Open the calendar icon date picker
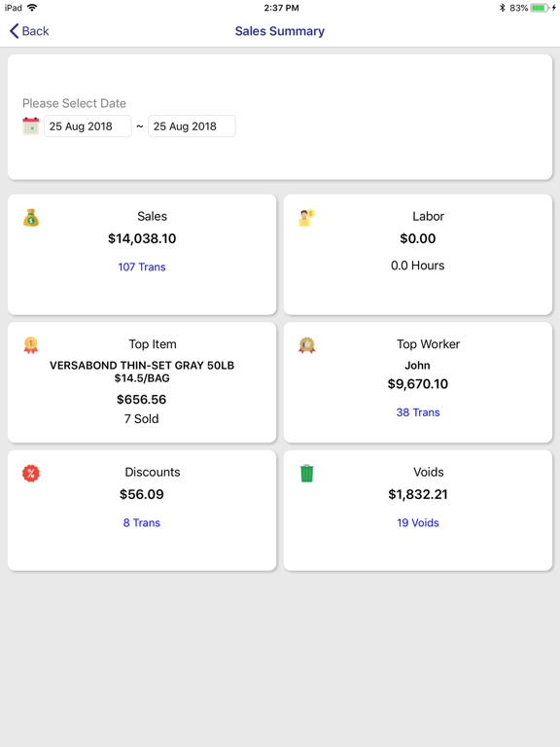 (x=31, y=126)
